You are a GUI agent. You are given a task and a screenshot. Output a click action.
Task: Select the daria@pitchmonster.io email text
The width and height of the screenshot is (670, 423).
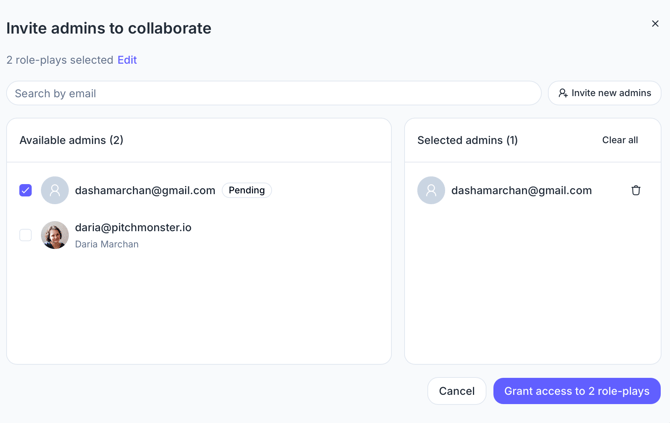133,227
